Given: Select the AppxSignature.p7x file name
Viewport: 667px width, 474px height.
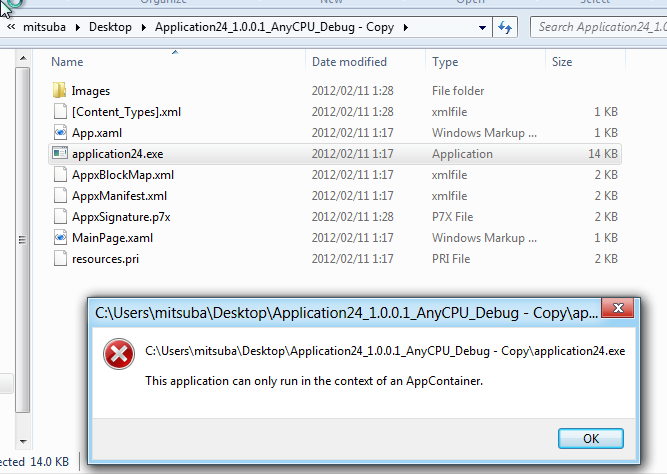Looking at the screenshot, I should click(x=121, y=217).
